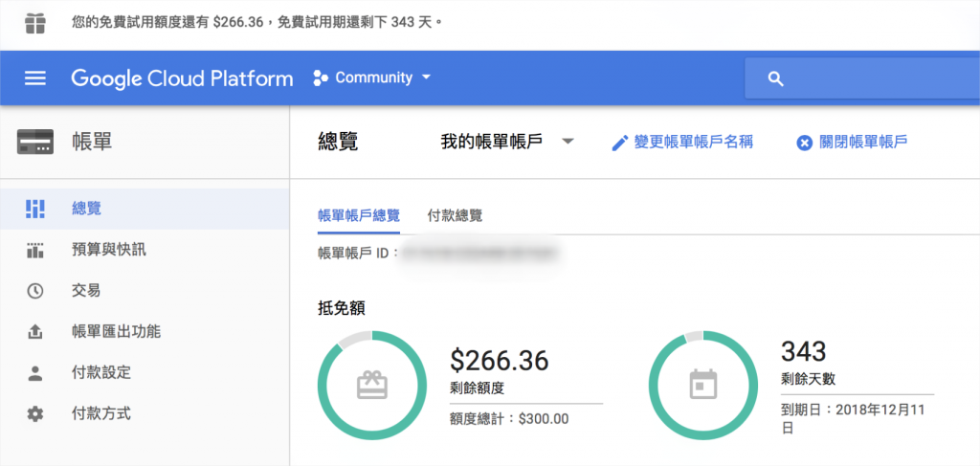Click the gift card icon in credit ring
The height and width of the screenshot is (466, 980).
372,385
